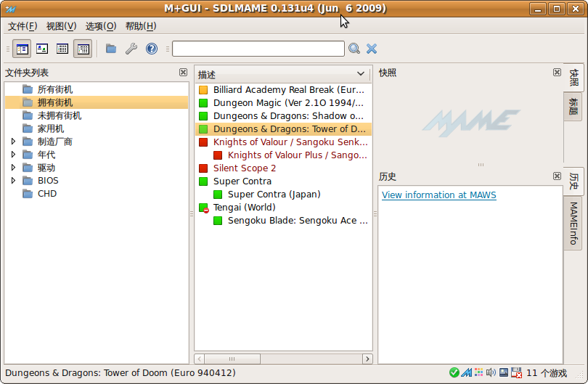Select the 家用机 folder
This screenshot has height=384, width=588.
[x=97, y=128]
